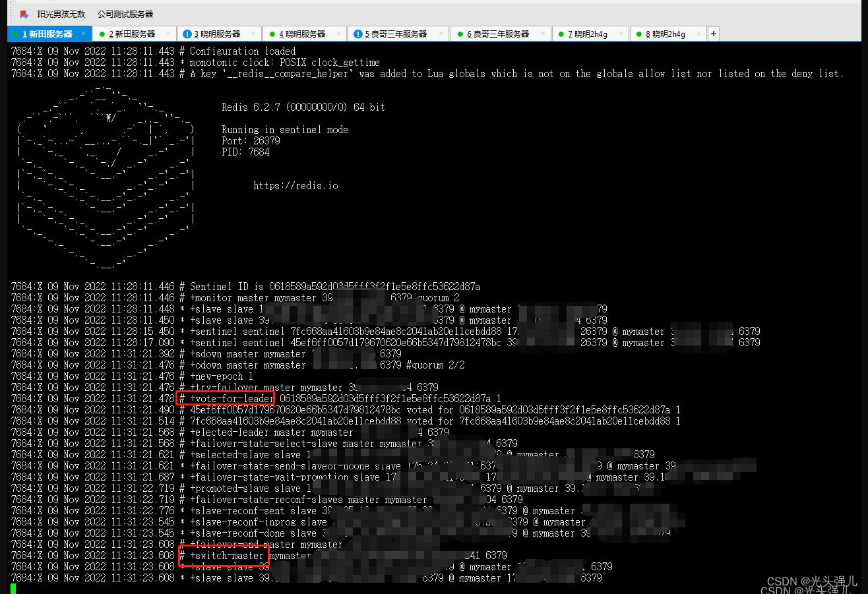This screenshot has height=594, width=868.
Task: Close tab 6 良哥三年服务器
Action: coord(543,33)
